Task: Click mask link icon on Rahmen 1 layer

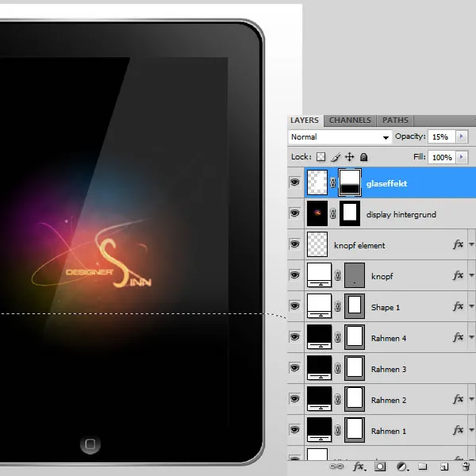Action: (338, 431)
